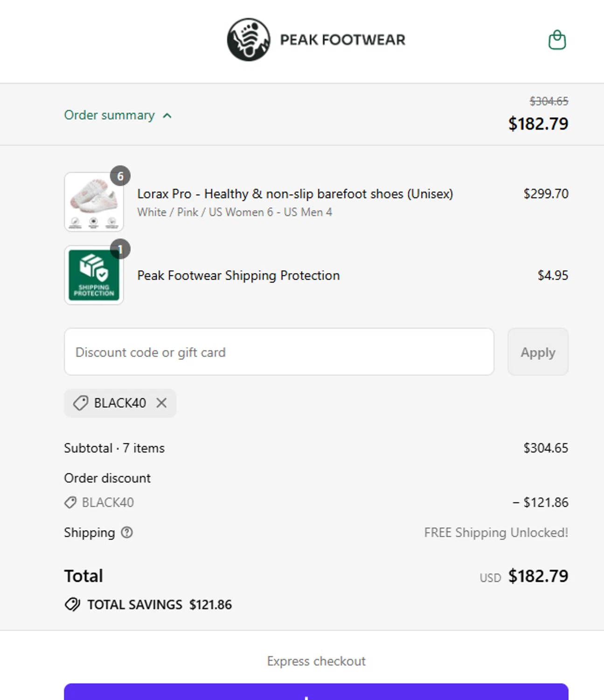
Task: Click the Lorax Pro barefoot shoes title
Action: (295, 194)
